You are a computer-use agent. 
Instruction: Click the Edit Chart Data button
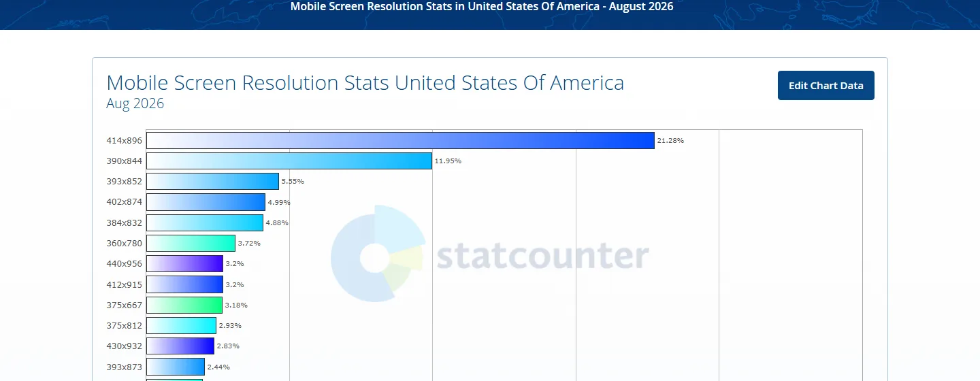click(x=826, y=86)
